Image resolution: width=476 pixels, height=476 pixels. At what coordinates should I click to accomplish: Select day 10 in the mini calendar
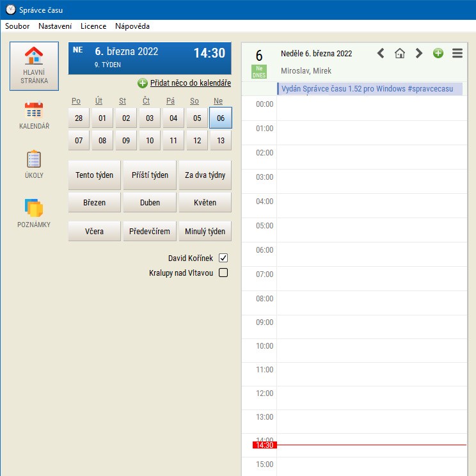[150, 140]
